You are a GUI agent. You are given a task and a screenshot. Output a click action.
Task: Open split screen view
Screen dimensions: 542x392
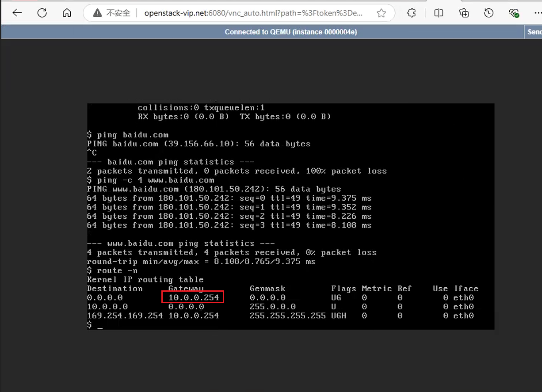(x=439, y=13)
